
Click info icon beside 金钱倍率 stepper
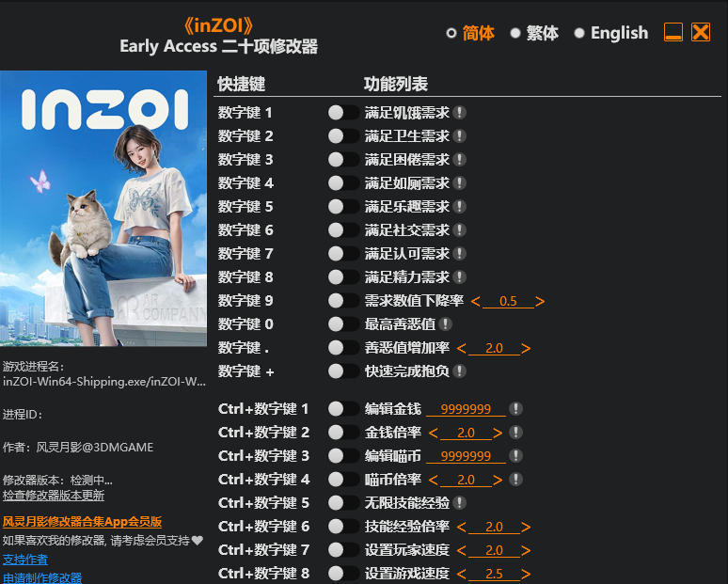(x=515, y=433)
